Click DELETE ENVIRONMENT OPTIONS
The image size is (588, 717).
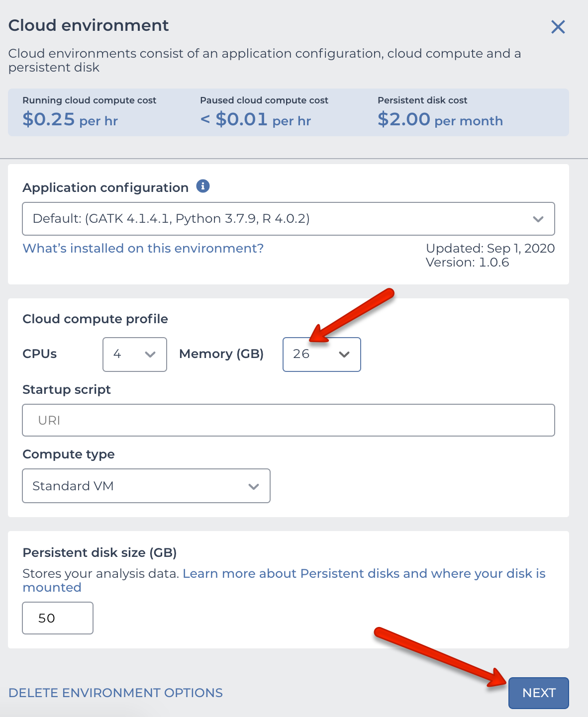[x=116, y=693]
